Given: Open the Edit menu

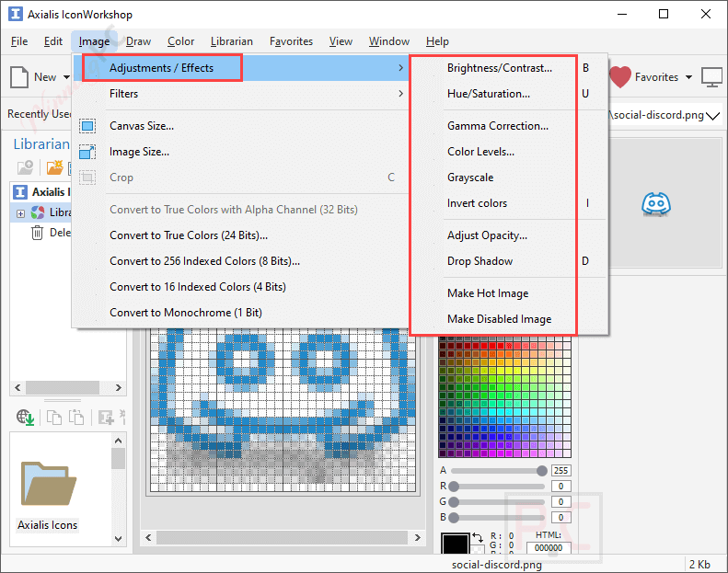Looking at the screenshot, I should pos(53,41).
